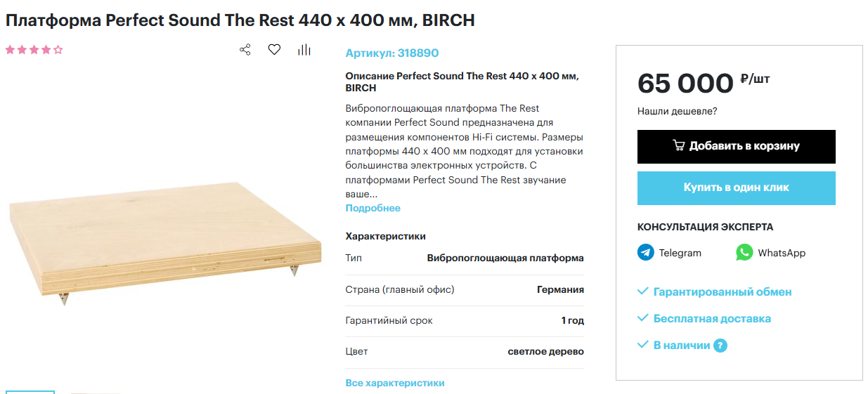The image size is (868, 394).
Task: Click the Купить в один клик button
Action: click(x=737, y=188)
